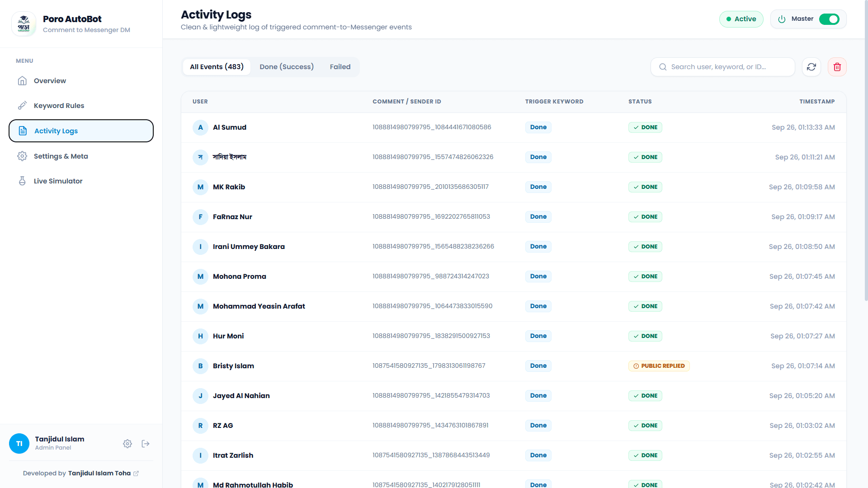Click the Done keyword tag for Mohona Proma
The image size is (868, 488).
[538, 277]
